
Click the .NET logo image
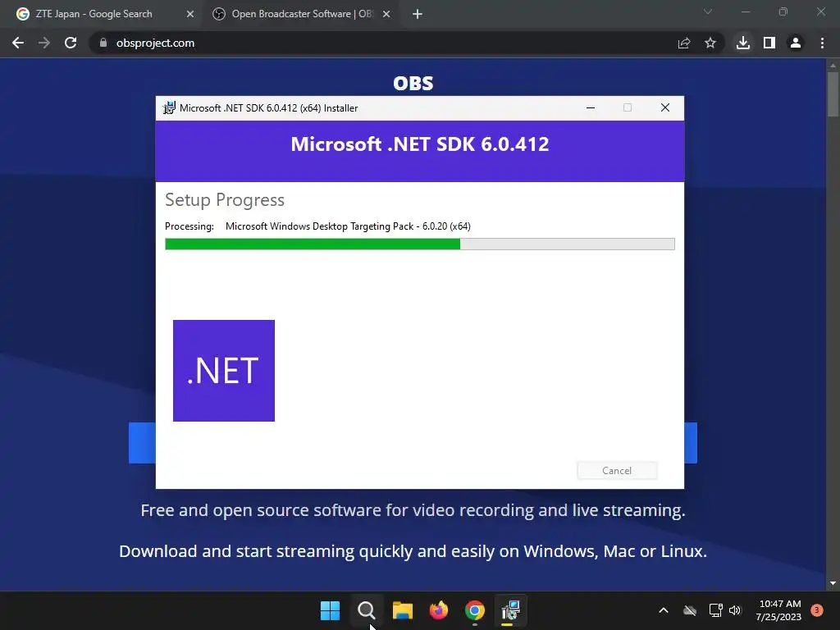coord(224,371)
